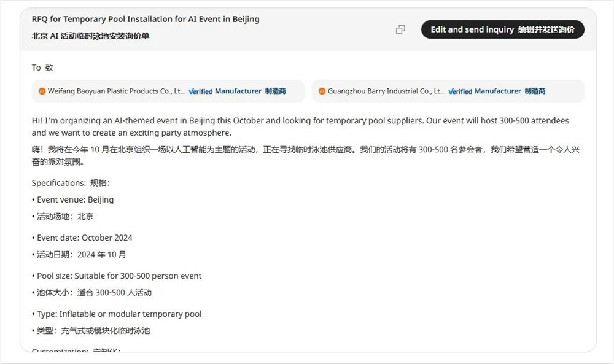Click the Type: Inflatable or modular pool line

tap(119, 314)
